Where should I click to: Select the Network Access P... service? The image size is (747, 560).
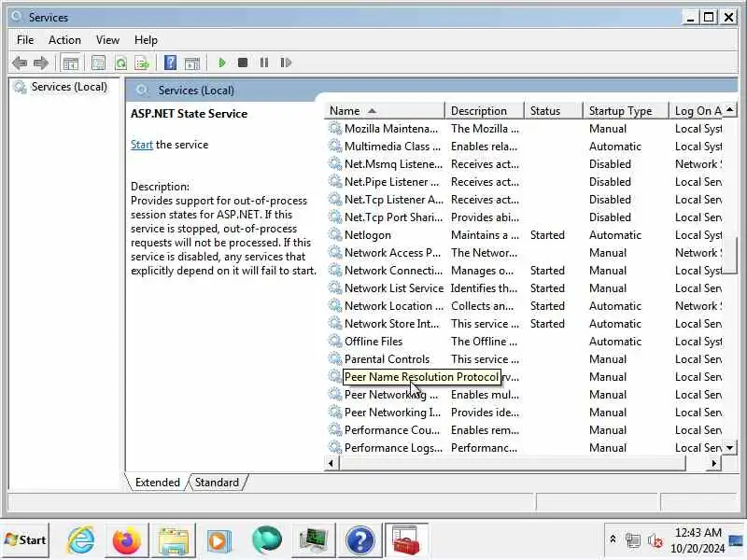tap(525, 253)
